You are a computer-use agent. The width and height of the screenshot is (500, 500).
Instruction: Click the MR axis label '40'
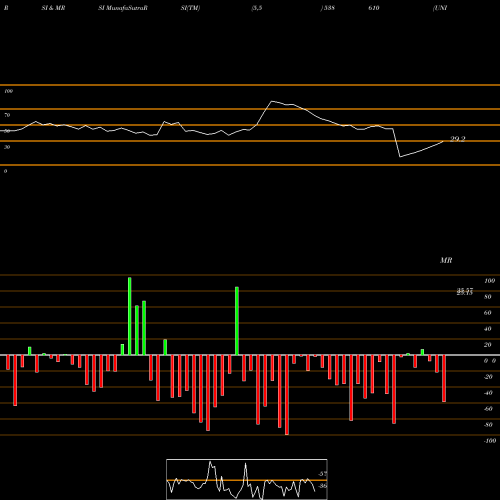487,329
